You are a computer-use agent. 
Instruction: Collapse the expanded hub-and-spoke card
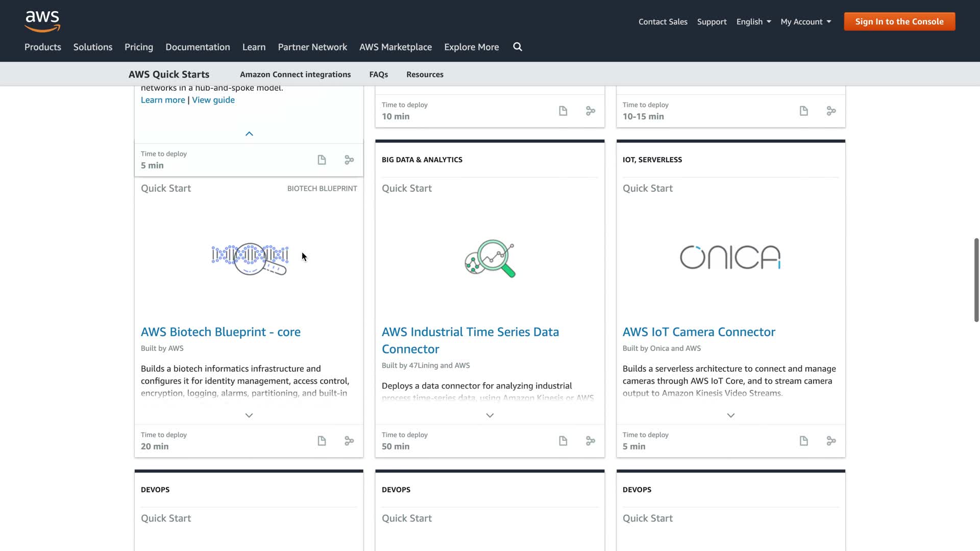[x=249, y=134]
